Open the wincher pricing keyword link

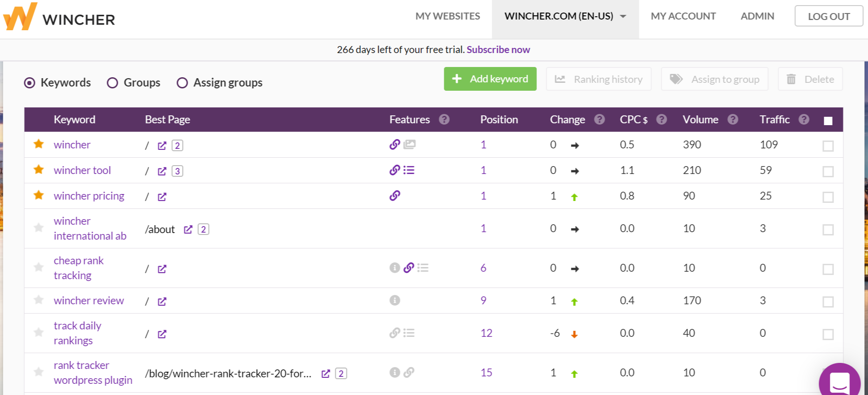tap(89, 196)
